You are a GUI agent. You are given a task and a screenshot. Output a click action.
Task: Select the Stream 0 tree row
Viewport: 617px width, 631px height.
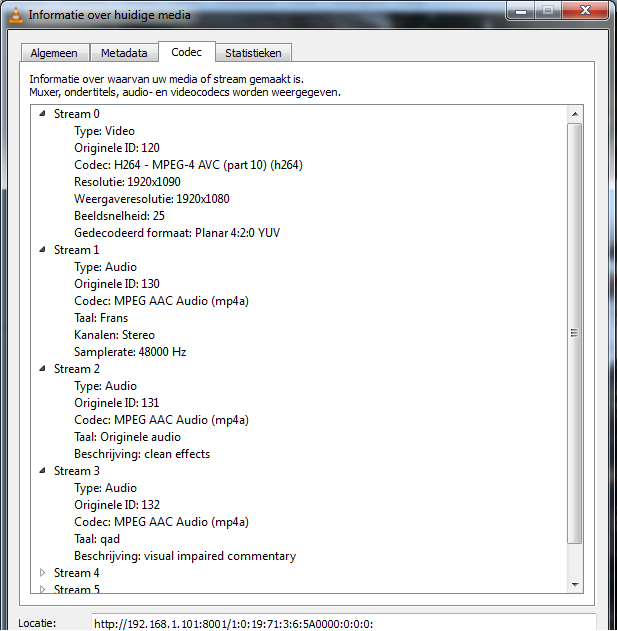[x=77, y=114]
